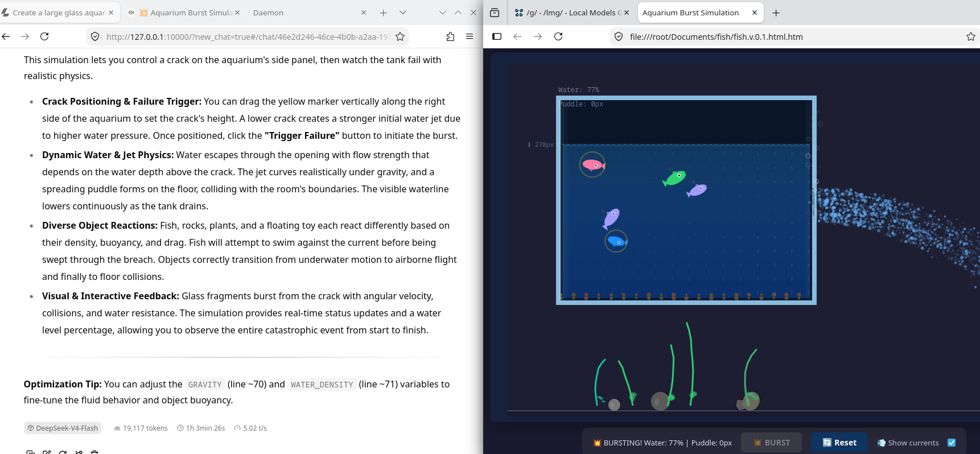This screenshot has height=454, width=980.
Task: Delete the chat response with trash icon
Action: click(x=94, y=452)
